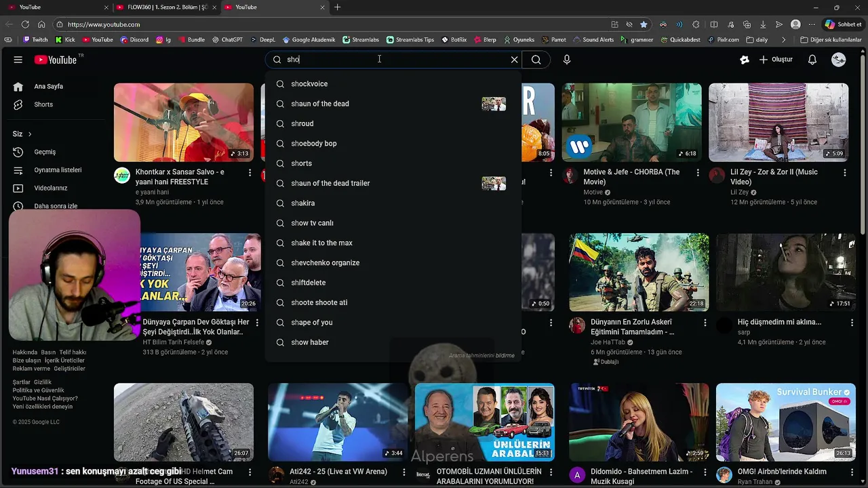Open a new browser tab
The image size is (868, 488).
click(337, 7)
